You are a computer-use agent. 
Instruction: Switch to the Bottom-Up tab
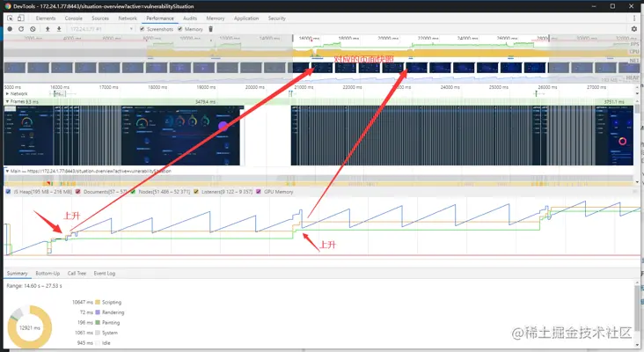(48, 273)
